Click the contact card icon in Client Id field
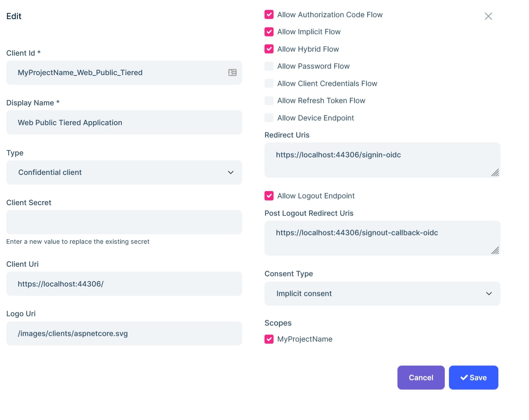Screen dimensions: 529x420 pos(232,72)
